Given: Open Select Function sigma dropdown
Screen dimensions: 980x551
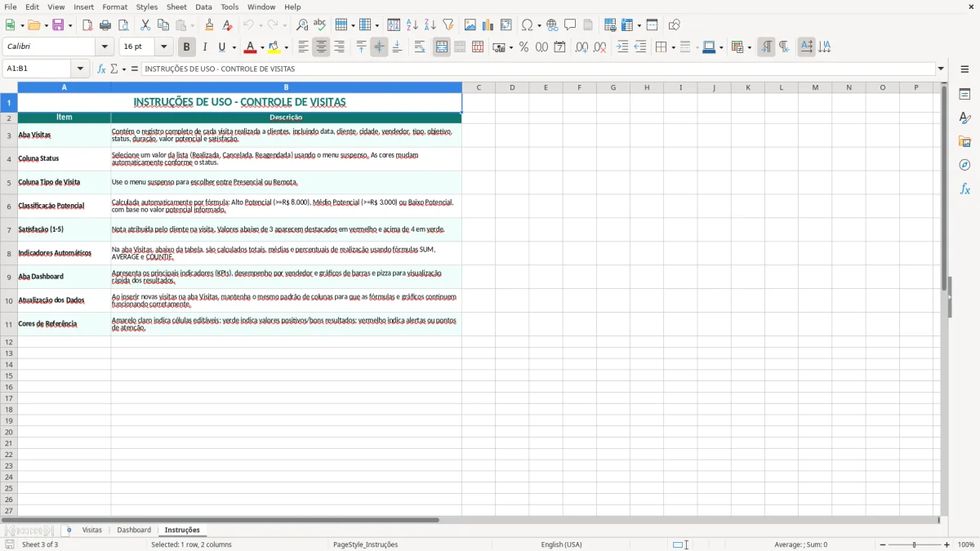Looking at the screenshot, I should [x=122, y=69].
